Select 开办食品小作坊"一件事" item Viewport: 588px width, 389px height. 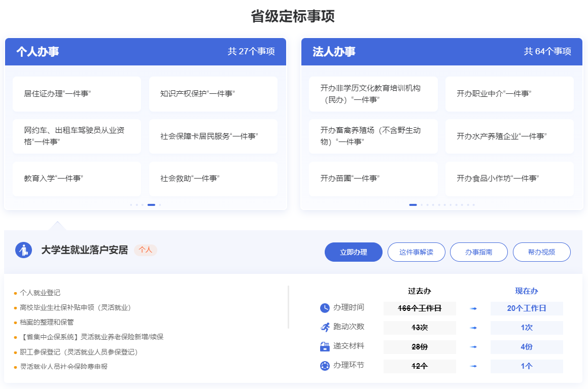[x=509, y=179]
